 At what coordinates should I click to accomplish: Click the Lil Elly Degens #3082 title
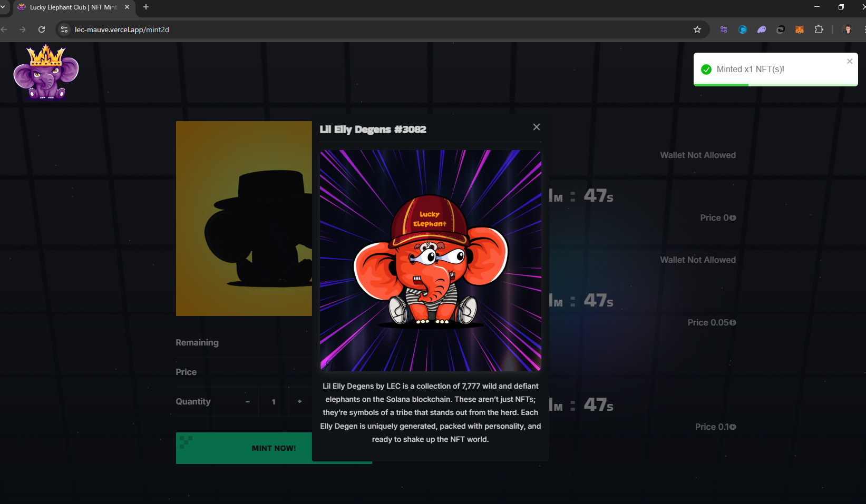pyautogui.click(x=373, y=129)
